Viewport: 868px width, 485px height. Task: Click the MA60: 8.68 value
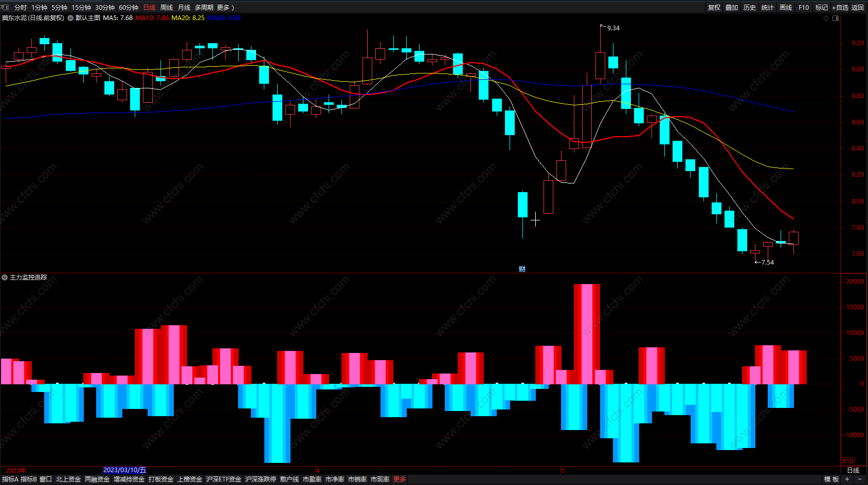224,18
